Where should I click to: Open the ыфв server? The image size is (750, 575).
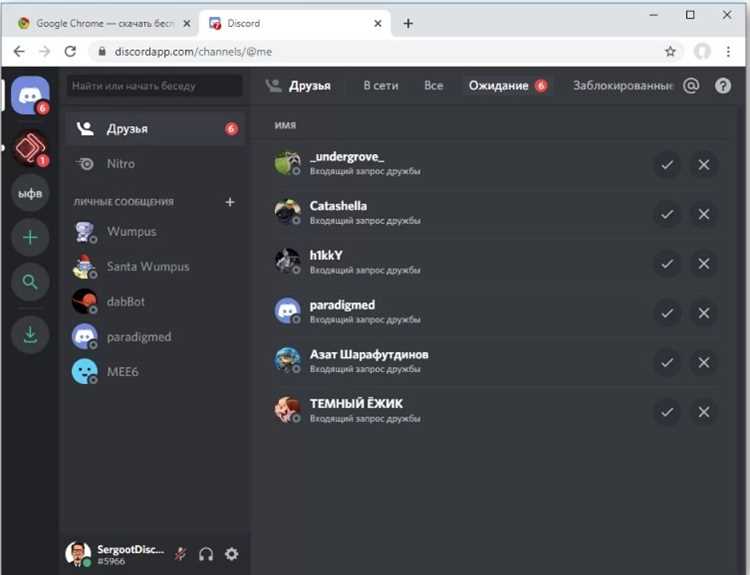pos(30,193)
